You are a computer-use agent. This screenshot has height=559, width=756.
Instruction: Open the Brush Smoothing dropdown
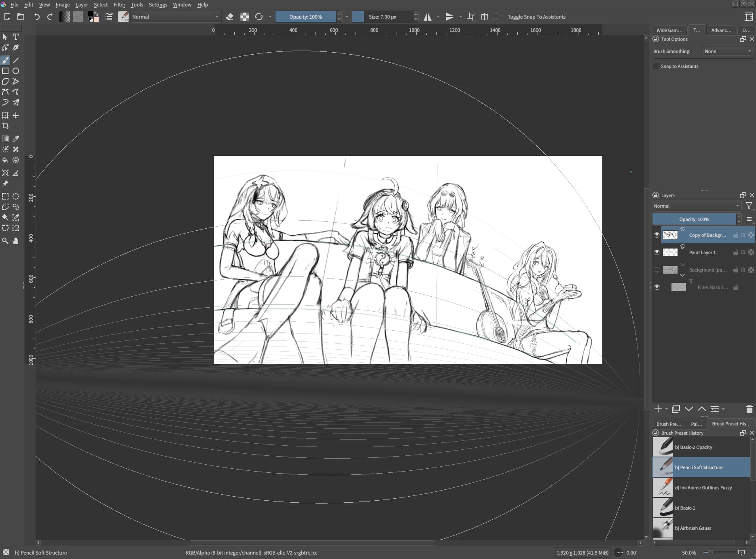[728, 51]
